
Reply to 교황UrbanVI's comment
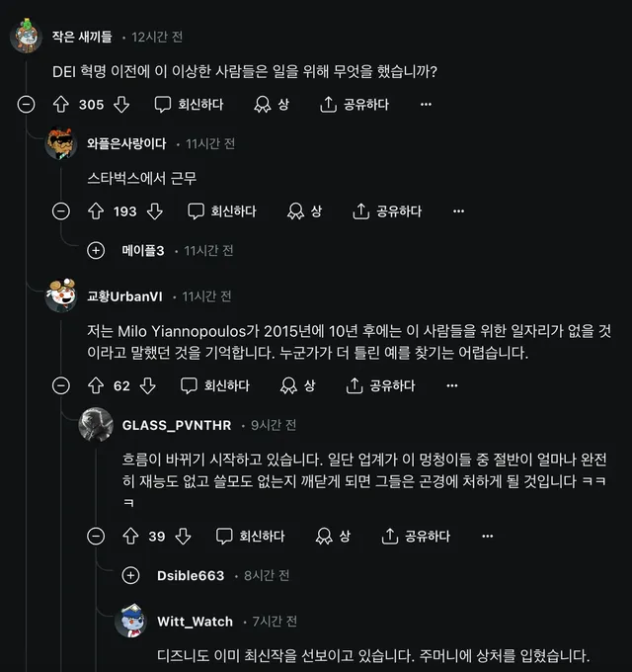(215, 385)
